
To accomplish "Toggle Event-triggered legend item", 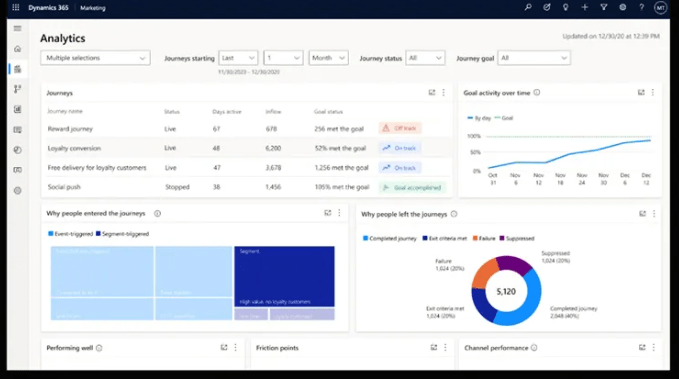I will coord(70,234).
